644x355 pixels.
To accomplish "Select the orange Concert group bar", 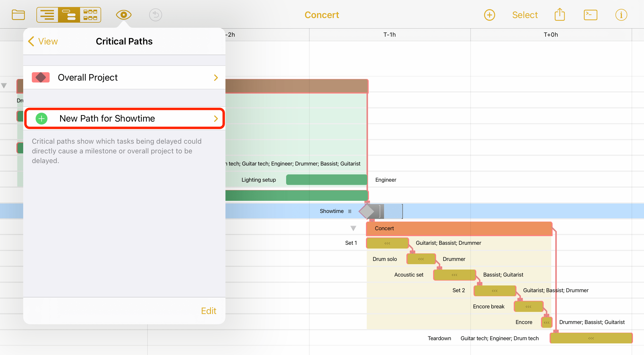I will 459,229.
